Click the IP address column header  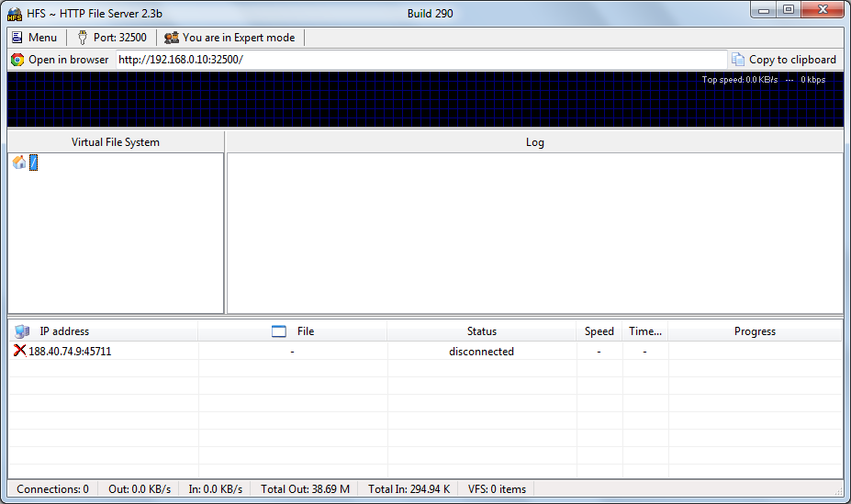coord(103,330)
